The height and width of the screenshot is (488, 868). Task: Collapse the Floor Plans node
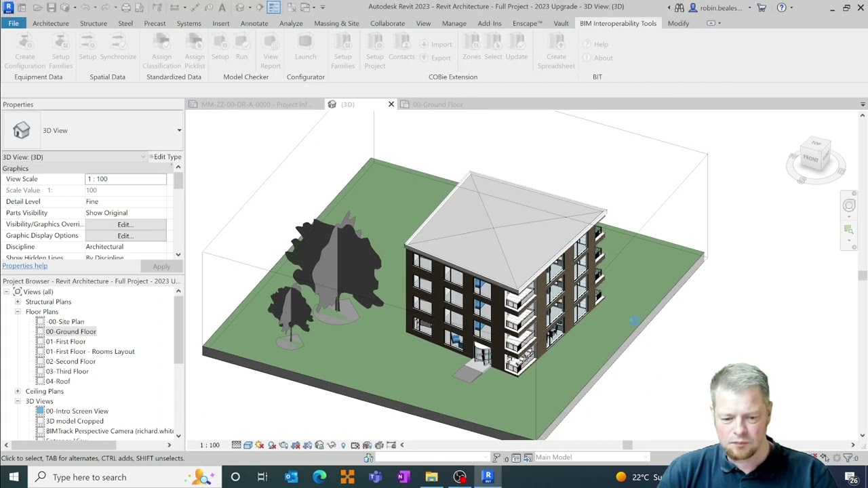18,312
